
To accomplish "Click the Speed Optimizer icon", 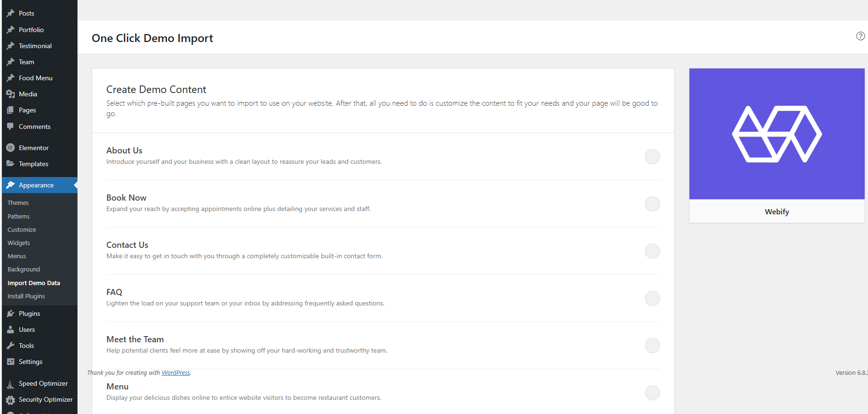I will click(10, 384).
